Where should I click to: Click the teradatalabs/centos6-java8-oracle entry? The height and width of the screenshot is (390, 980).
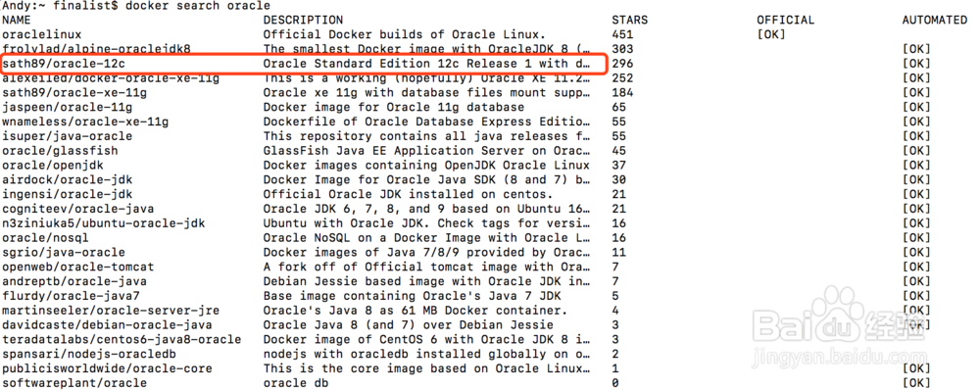(122, 339)
